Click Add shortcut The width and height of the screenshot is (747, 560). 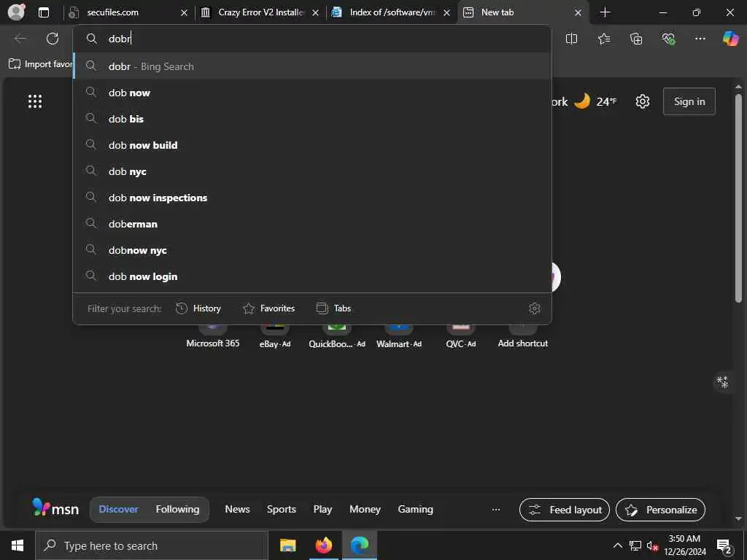[522, 336]
